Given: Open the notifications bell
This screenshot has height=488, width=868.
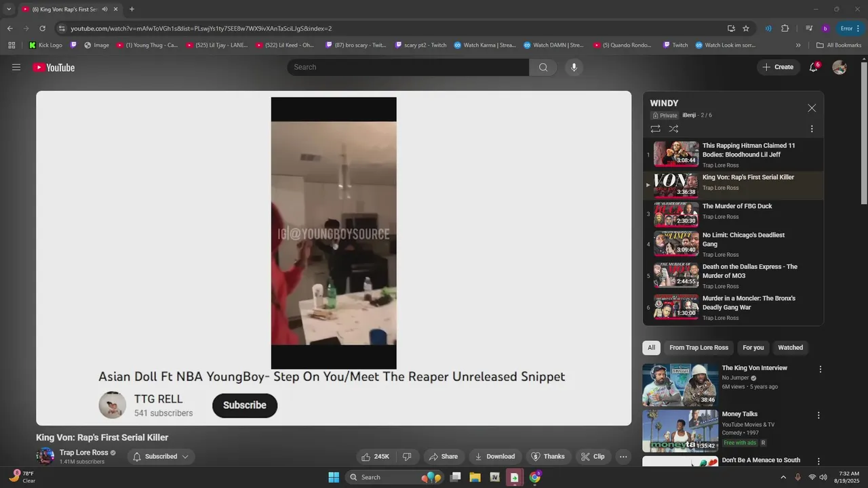Looking at the screenshot, I should coord(813,67).
